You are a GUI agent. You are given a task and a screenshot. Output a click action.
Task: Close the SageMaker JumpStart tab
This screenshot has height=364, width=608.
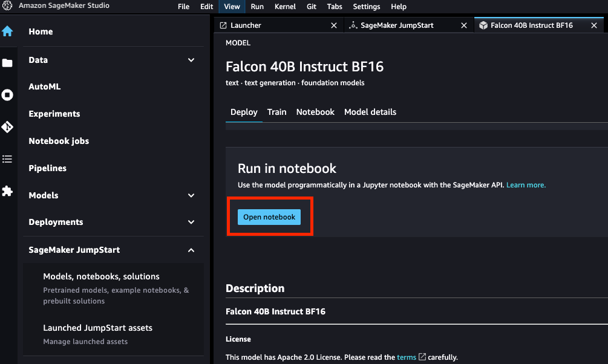point(464,25)
